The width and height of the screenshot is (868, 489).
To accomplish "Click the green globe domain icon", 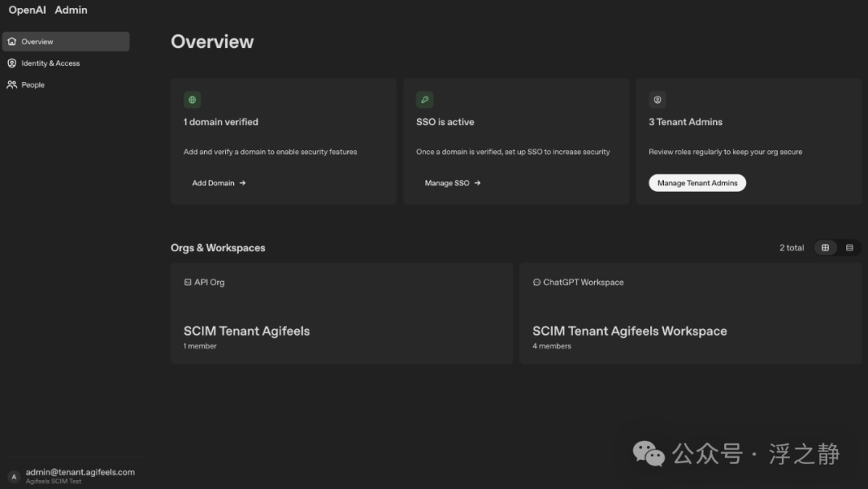I will pyautogui.click(x=192, y=100).
